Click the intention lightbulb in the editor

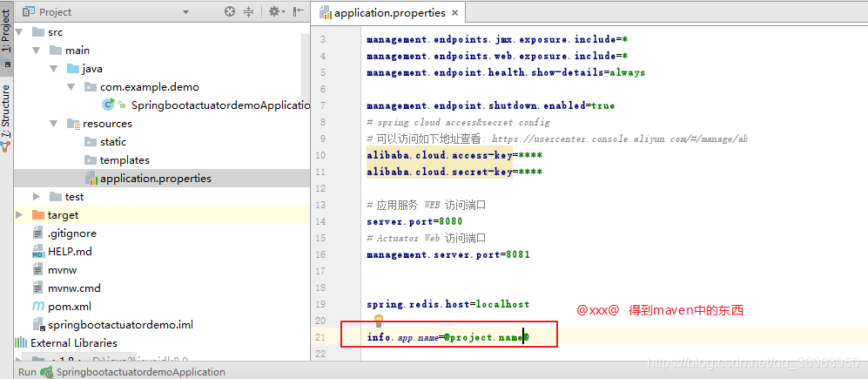pos(379,320)
